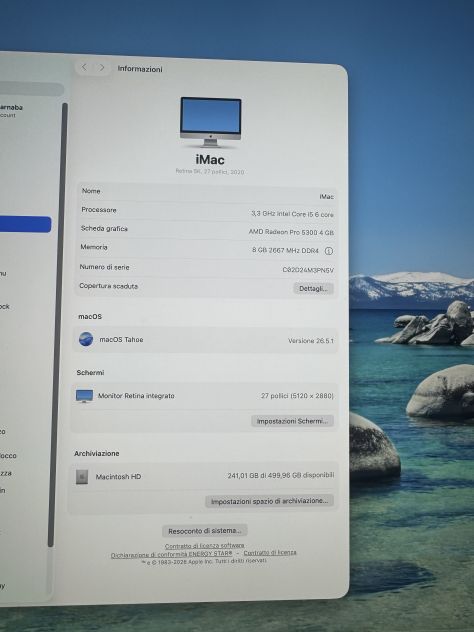Open the Contratto di licenza link
This screenshot has width=474, height=632.
click(270, 553)
